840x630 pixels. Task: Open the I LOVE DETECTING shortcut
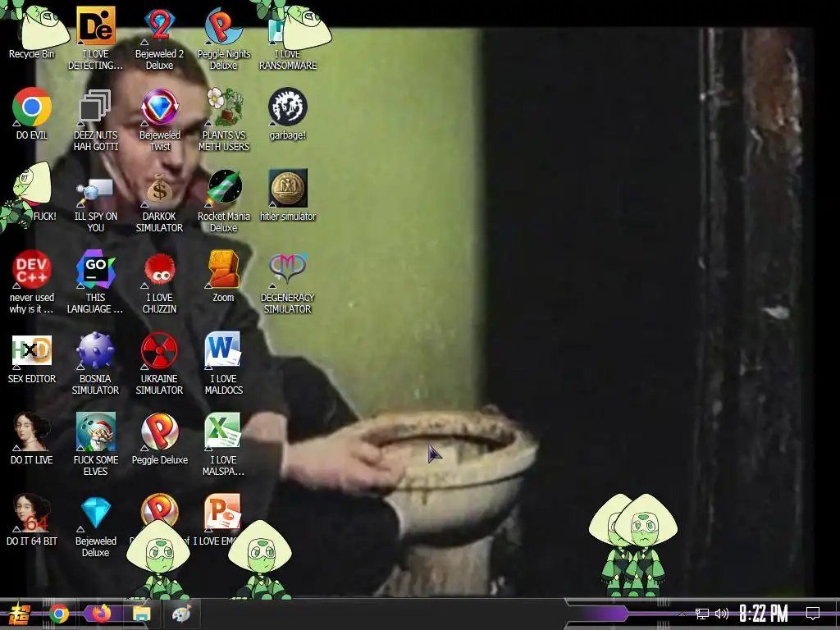coord(95,36)
